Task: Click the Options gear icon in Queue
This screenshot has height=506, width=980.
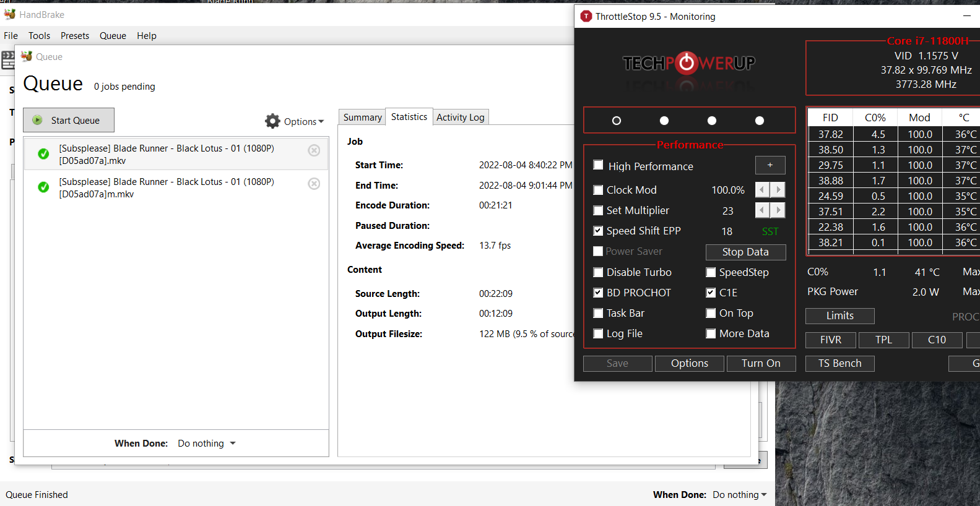Action: coord(272,121)
